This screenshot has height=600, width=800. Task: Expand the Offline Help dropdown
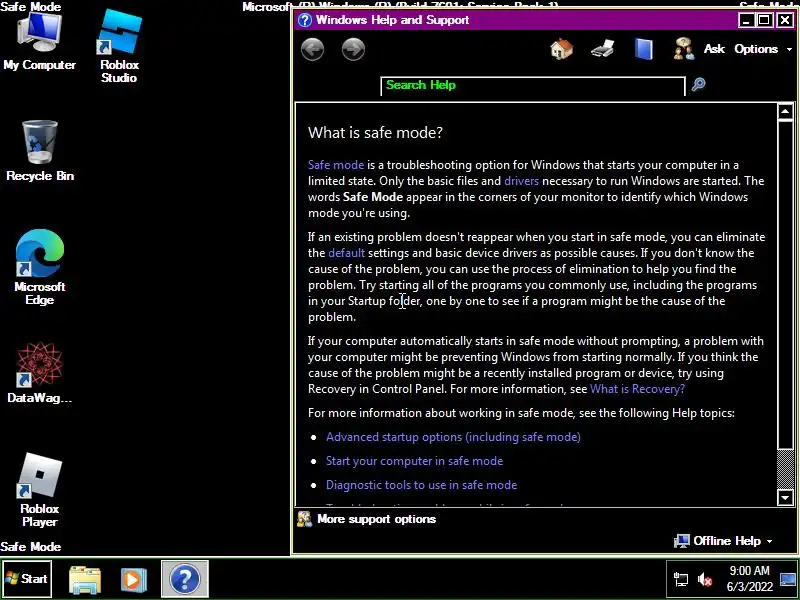[723, 541]
